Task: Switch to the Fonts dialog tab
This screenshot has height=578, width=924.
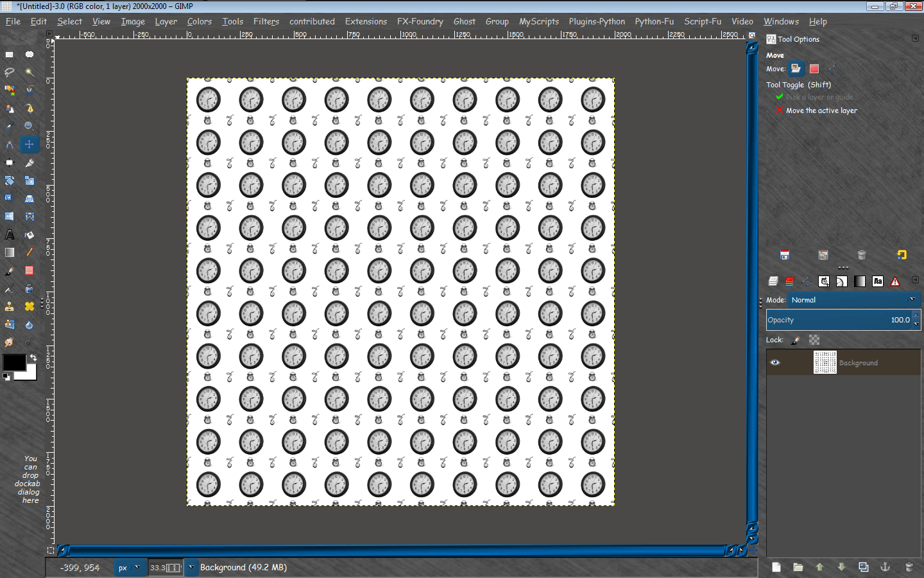Action: (878, 281)
